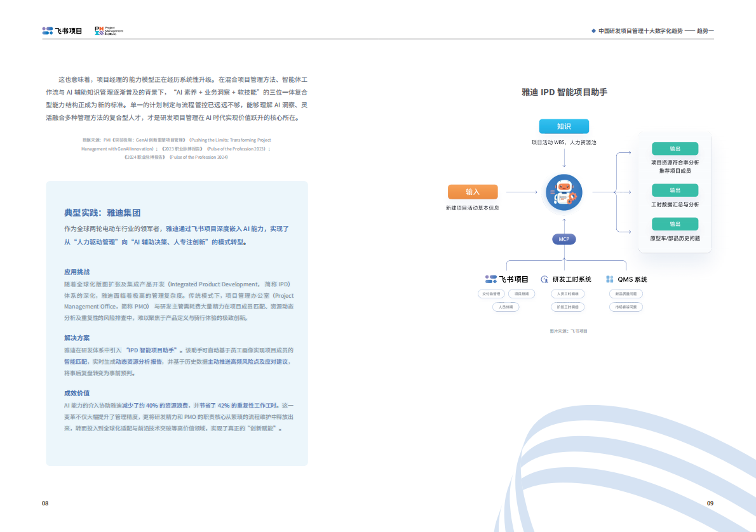
Task: Click the phrase 节省了 42% 的重复性工作工时
Action: click(x=239, y=406)
